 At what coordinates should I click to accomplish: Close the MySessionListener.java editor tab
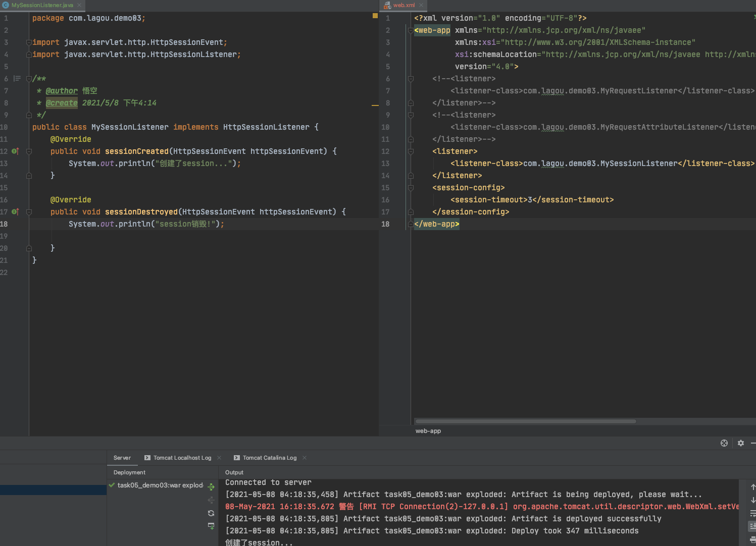(x=79, y=5)
